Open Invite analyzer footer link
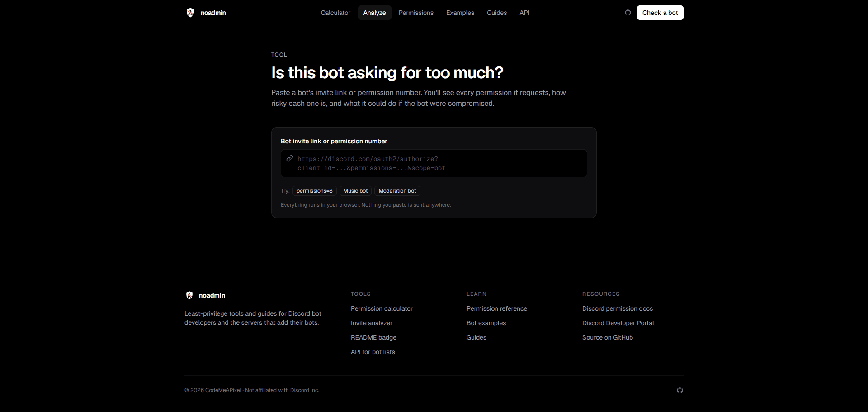Image resolution: width=868 pixels, height=412 pixels. tap(372, 323)
